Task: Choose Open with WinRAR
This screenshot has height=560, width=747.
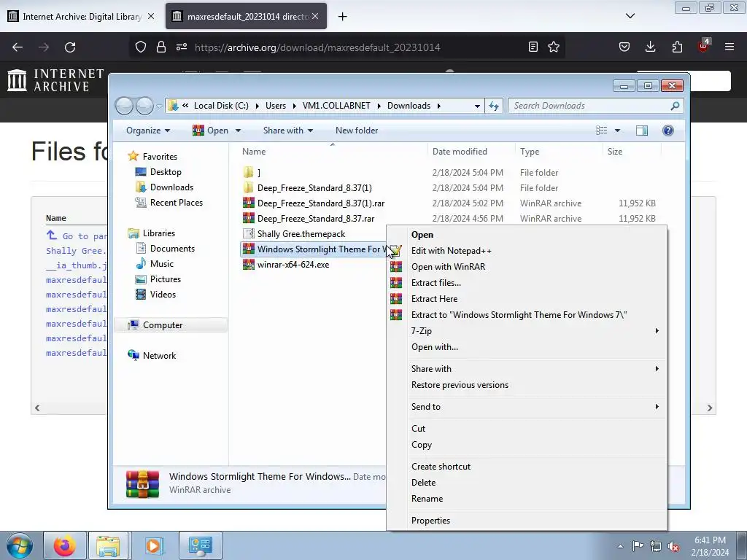Action: 448,267
